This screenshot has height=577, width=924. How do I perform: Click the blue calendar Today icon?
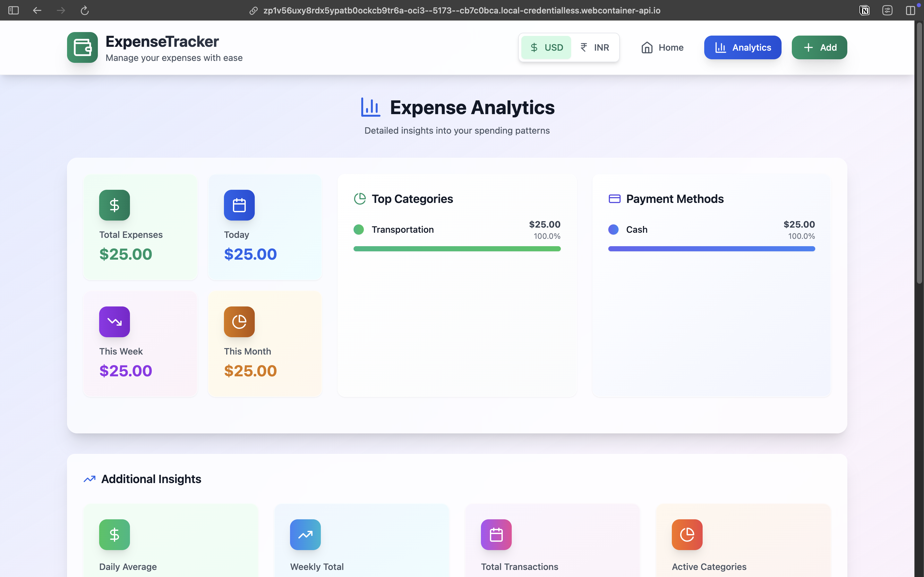pos(239,205)
